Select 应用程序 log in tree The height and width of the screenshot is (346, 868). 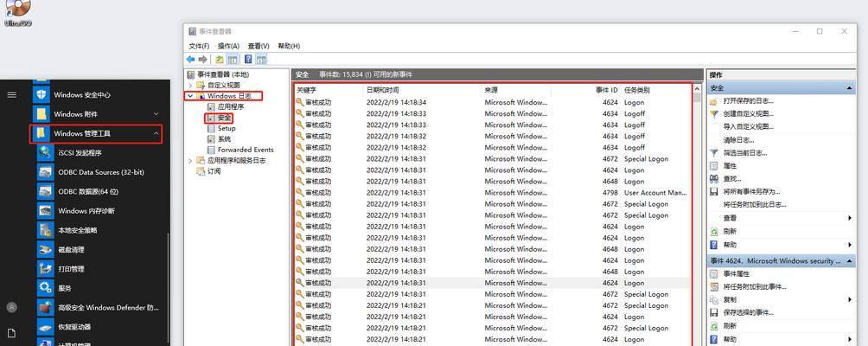[230, 106]
